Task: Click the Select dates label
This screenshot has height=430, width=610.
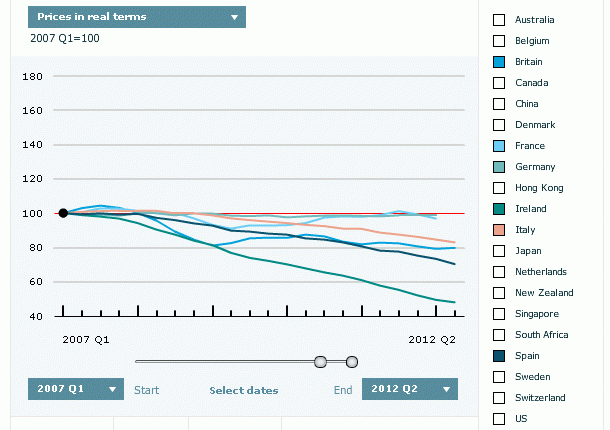Action: (x=243, y=390)
